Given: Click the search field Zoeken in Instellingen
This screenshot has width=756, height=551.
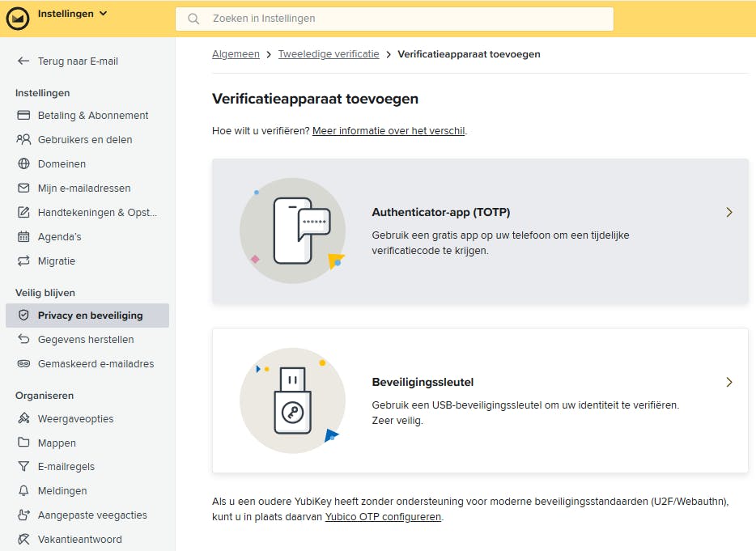Looking at the screenshot, I should click(394, 19).
